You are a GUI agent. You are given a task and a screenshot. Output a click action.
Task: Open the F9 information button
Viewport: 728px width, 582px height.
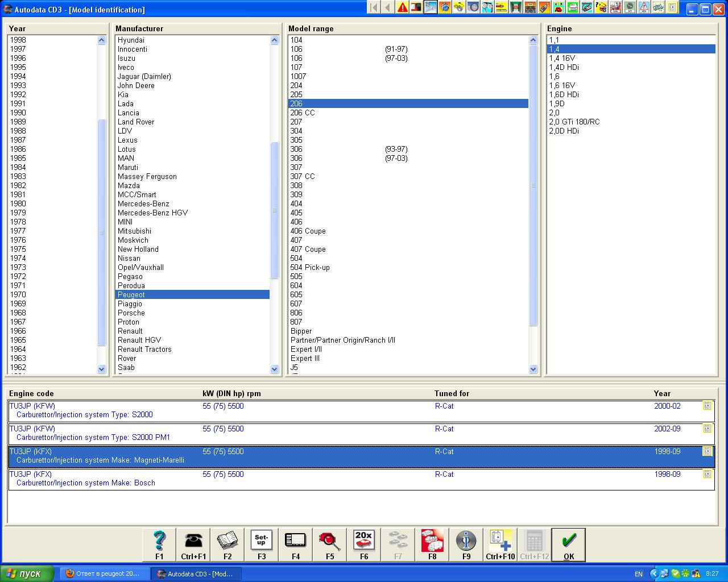(466, 545)
